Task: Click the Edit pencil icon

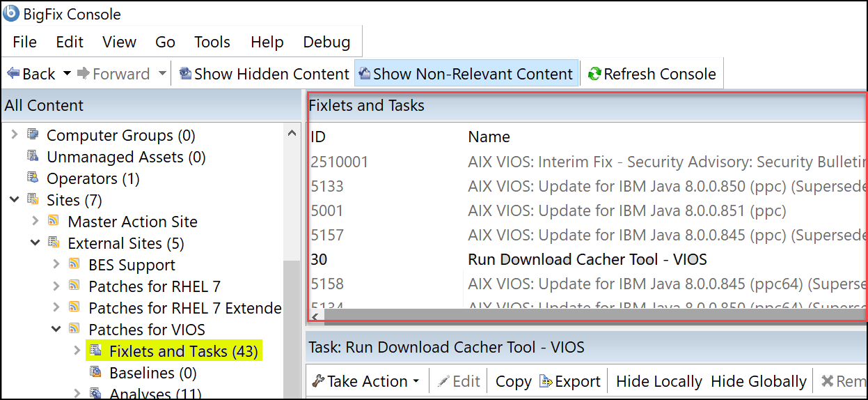Action: tap(443, 381)
